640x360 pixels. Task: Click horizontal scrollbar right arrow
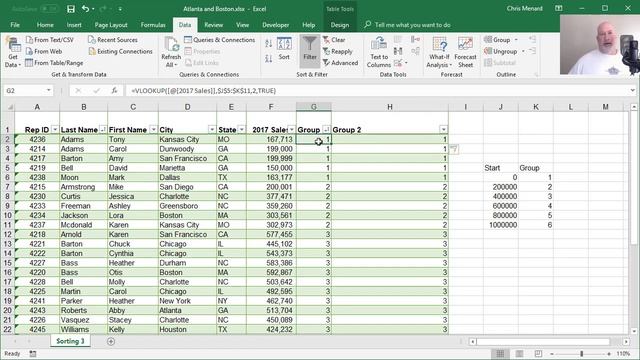point(626,341)
